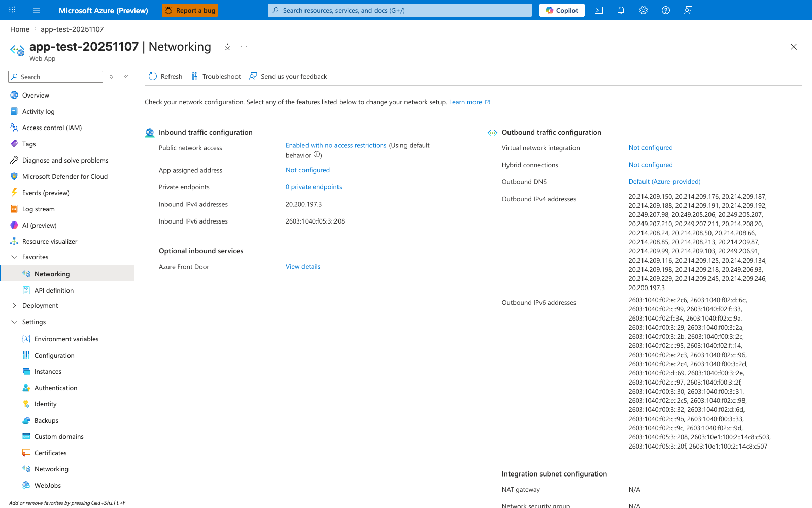Click the Instances icon
The image size is (812, 508).
click(x=26, y=371)
